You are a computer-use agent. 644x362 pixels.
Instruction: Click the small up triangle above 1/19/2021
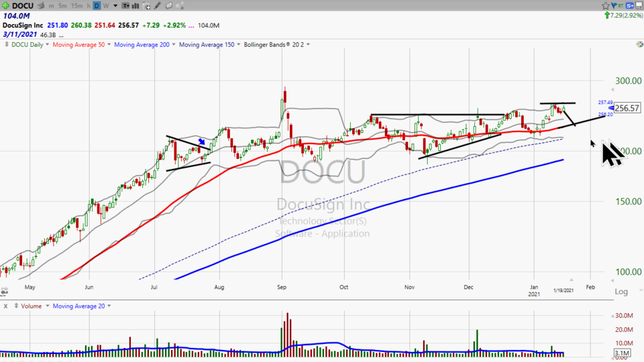pyautogui.click(x=572, y=280)
